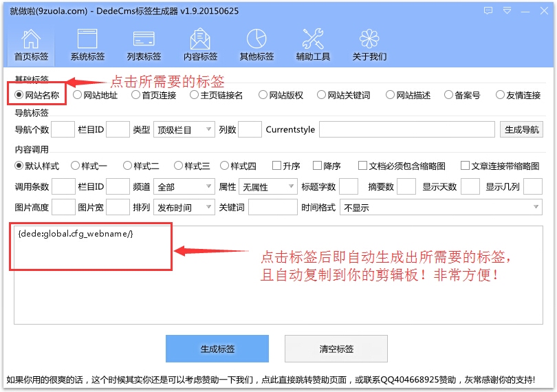Select the 网站地址 radio button
The width and height of the screenshot is (557, 392).
pyautogui.click(x=95, y=95)
